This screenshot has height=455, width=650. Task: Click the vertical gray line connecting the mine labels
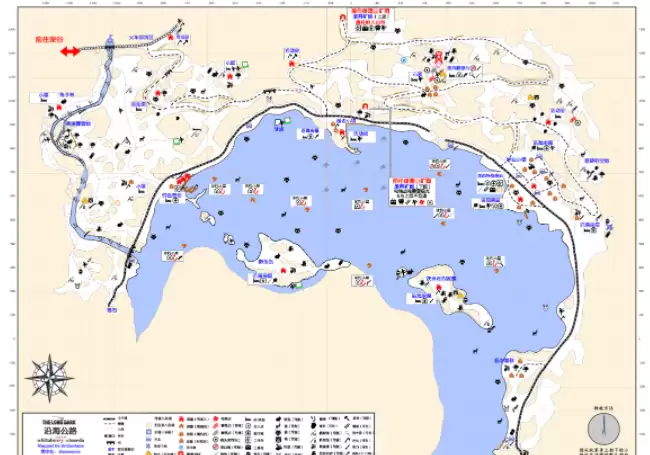click(x=390, y=110)
